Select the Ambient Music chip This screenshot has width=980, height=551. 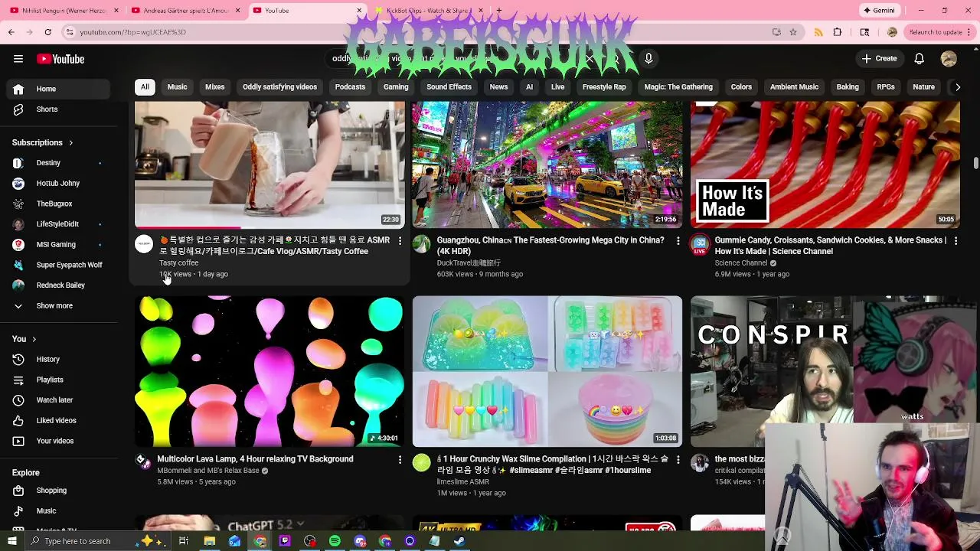794,87
